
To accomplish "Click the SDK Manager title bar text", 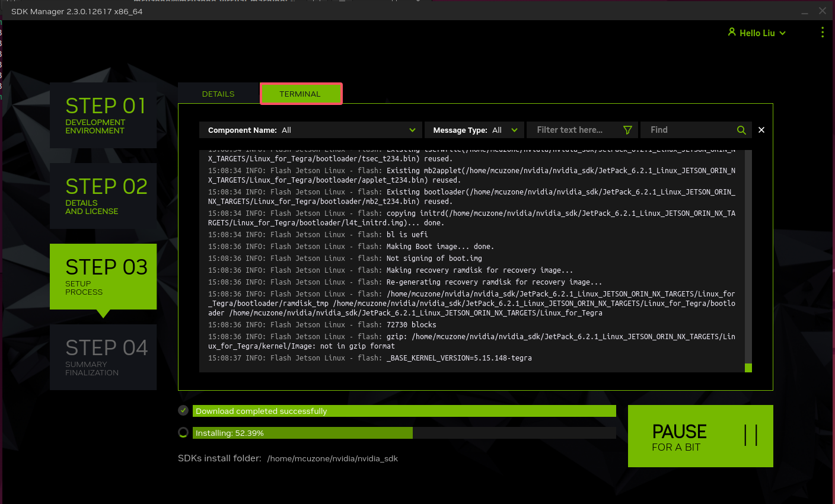I will point(77,11).
